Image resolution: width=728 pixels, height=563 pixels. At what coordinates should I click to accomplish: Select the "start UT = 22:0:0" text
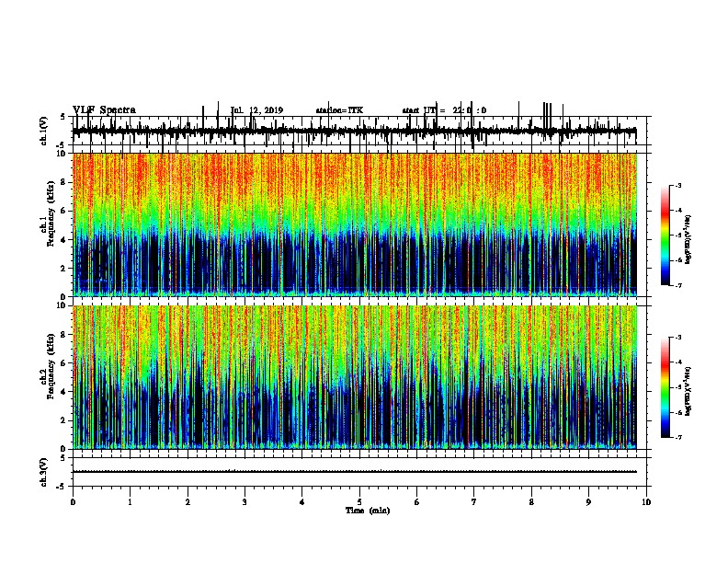point(444,110)
